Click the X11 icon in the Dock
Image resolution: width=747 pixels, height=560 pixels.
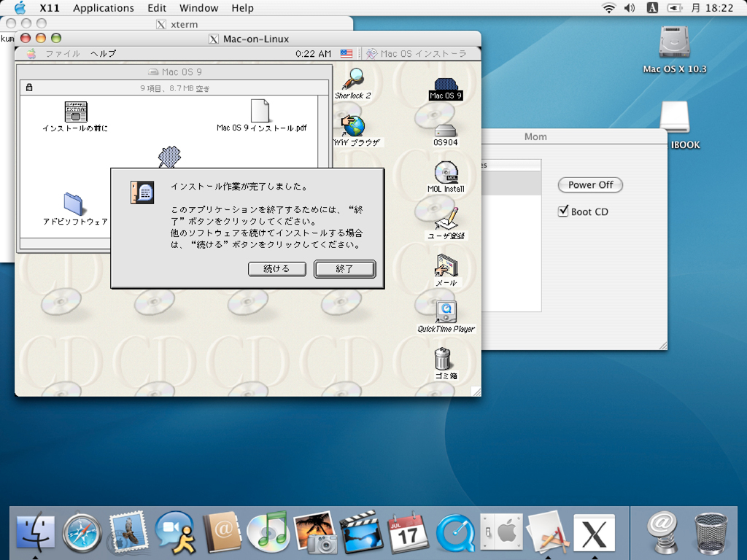click(594, 532)
